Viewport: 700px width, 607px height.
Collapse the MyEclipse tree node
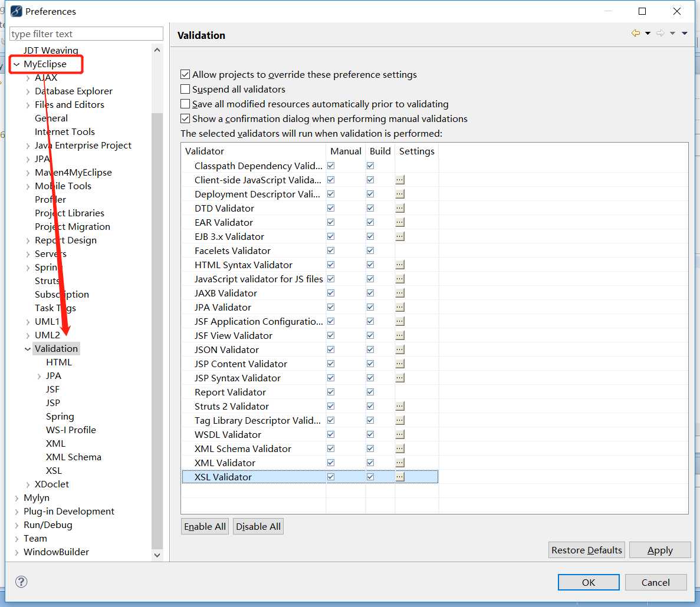pos(17,64)
